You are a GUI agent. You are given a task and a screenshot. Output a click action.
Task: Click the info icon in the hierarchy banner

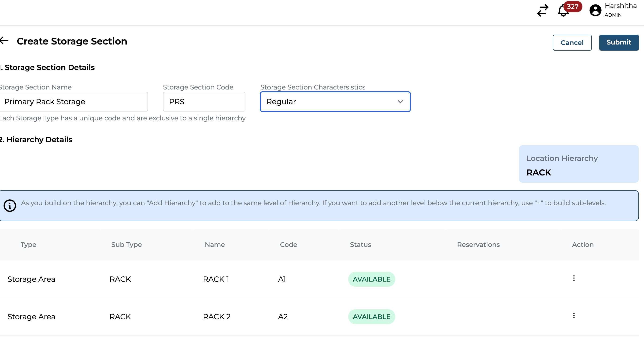click(10, 206)
